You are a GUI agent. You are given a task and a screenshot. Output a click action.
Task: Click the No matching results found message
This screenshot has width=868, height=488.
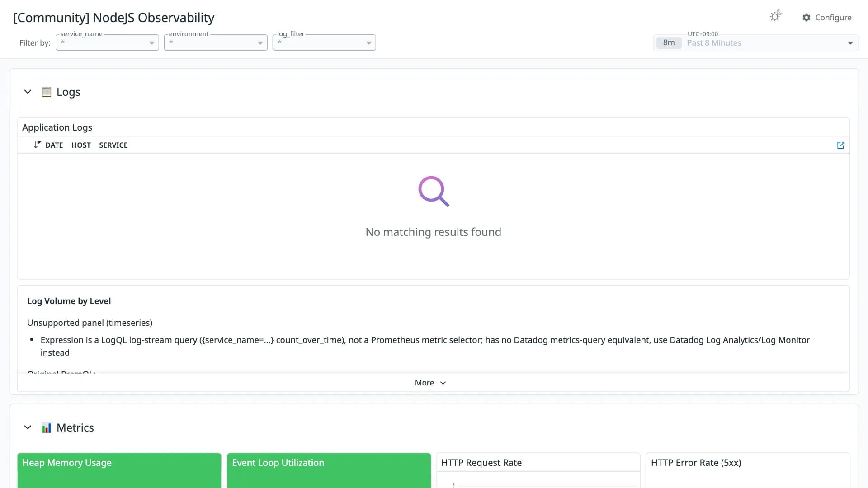pyautogui.click(x=434, y=232)
